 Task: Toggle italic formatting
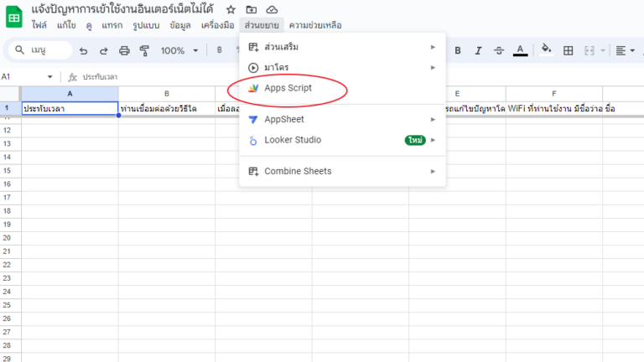click(x=479, y=51)
